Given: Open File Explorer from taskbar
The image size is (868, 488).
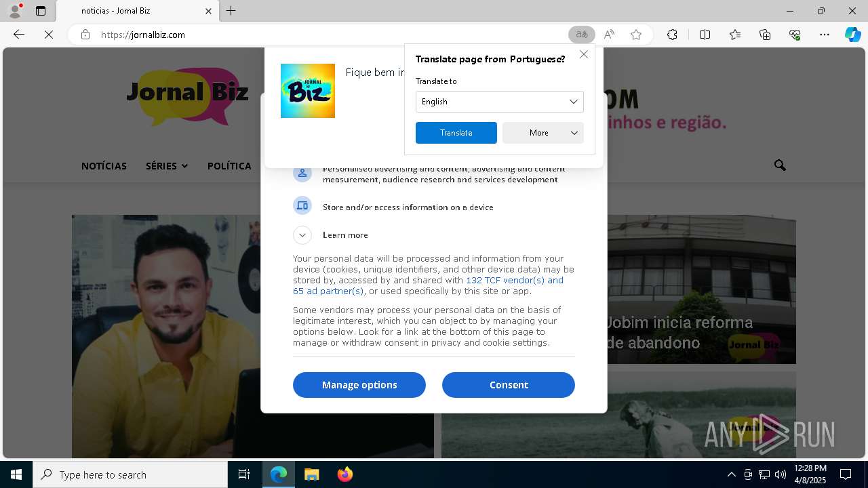Looking at the screenshot, I should click(x=311, y=474).
